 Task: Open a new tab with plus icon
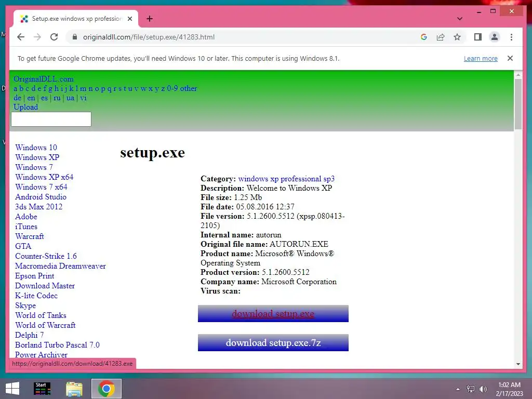coord(149,19)
